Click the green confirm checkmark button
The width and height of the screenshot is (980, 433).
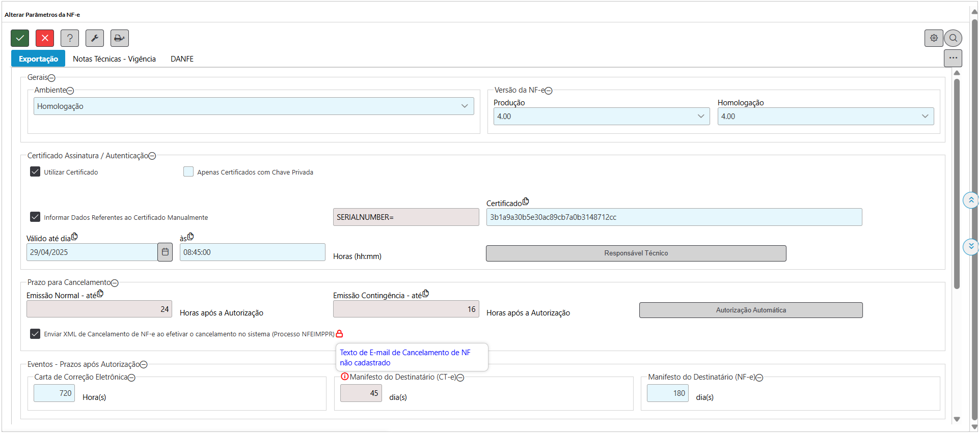tap(20, 38)
